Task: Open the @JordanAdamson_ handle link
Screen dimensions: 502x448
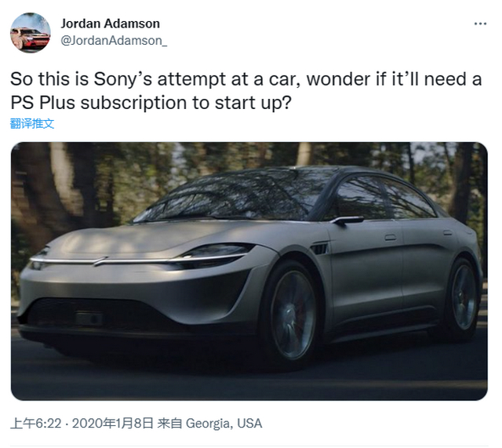Action: [114, 41]
